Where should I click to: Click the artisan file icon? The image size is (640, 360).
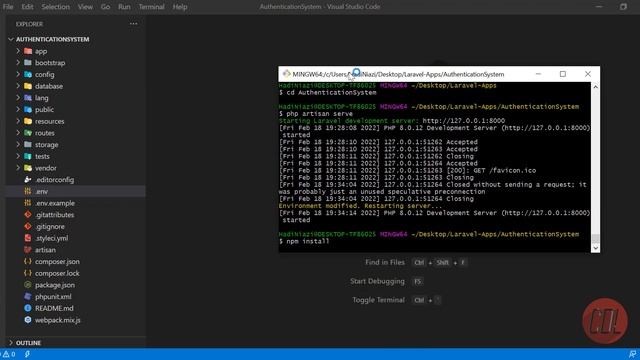28,250
